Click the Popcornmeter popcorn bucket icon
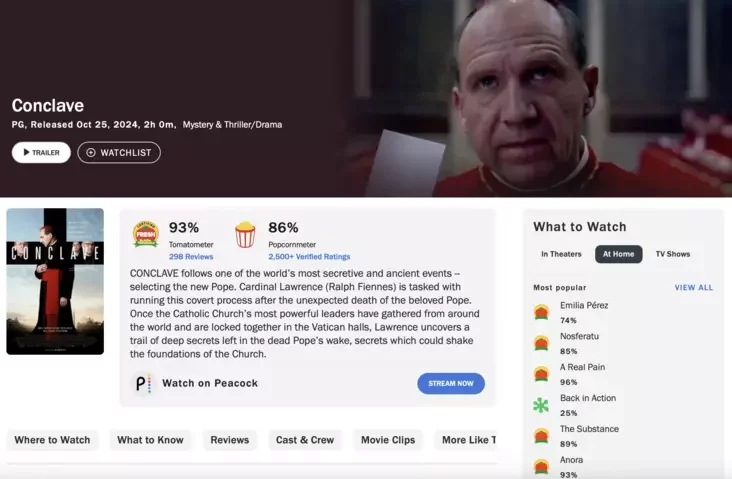732x479 pixels. tap(245, 234)
